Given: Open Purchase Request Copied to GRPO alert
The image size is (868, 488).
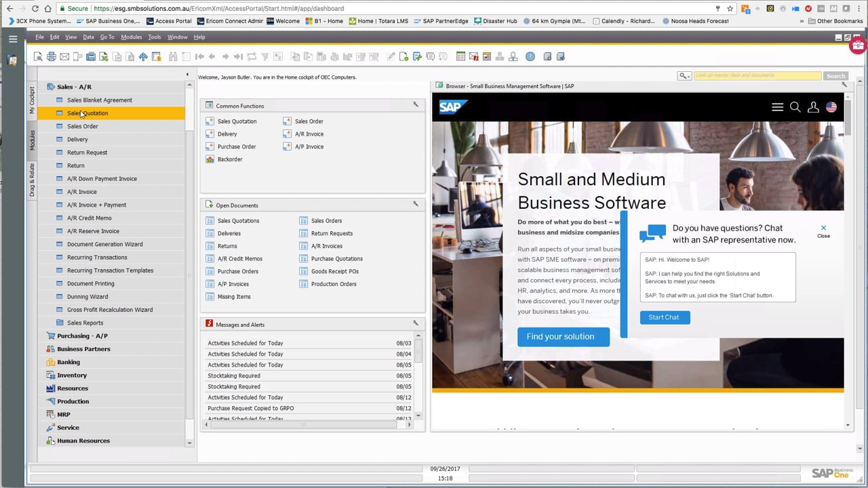Looking at the screenshot, I should [x=309, y=408].
